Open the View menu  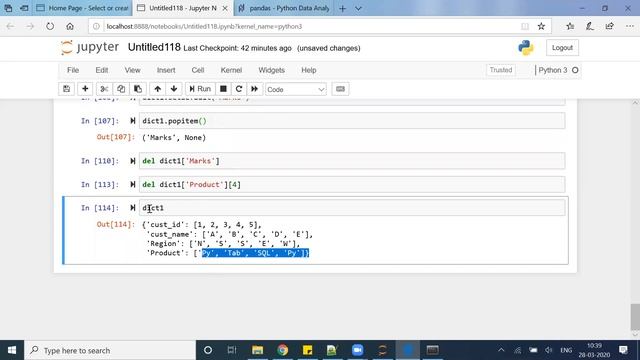coord(132,70)
